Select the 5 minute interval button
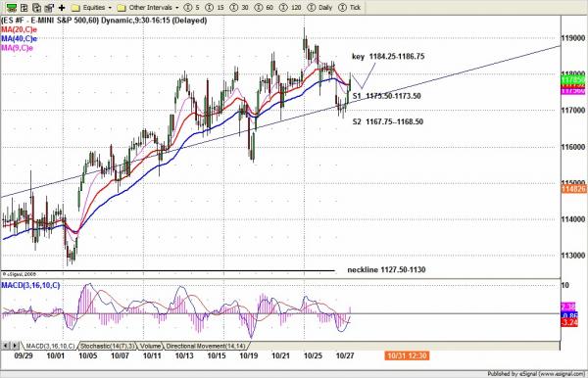 (192, 7)
